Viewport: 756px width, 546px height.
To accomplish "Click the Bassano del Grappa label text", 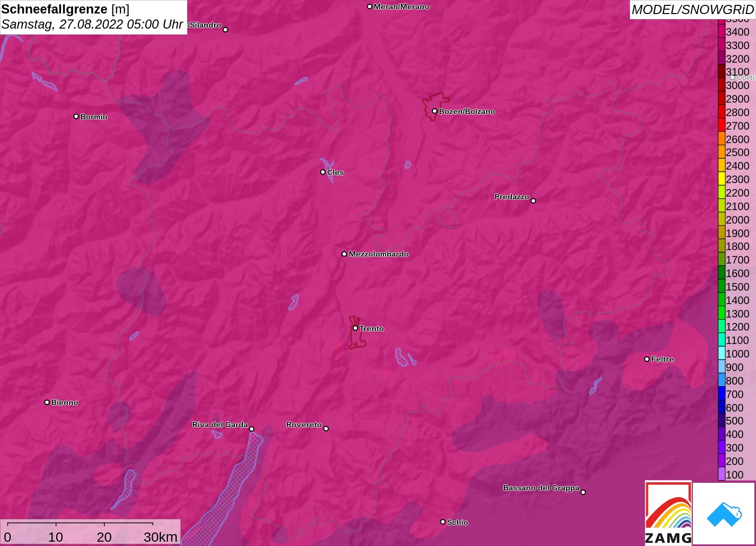I will 541,488.
